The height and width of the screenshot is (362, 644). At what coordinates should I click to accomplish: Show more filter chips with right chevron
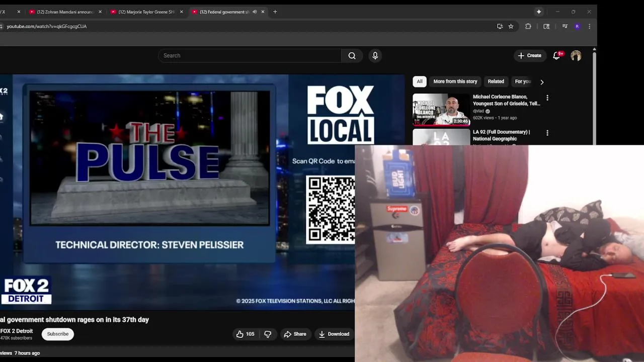(542, 82)
